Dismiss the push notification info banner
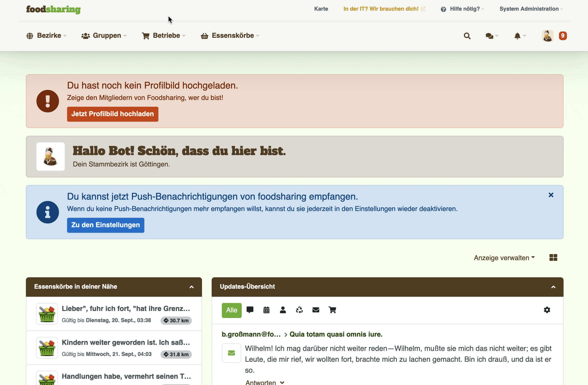588x385 pixels. coord(551,195)
